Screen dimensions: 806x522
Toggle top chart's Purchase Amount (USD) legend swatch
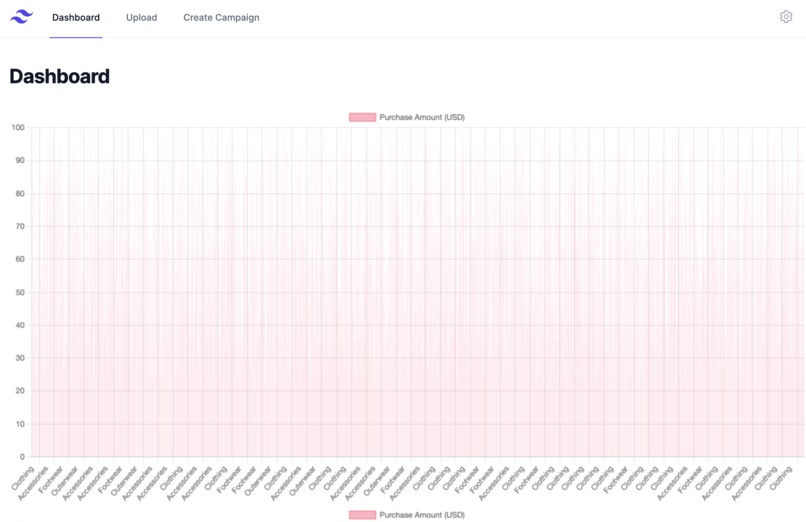click(362, 117)
